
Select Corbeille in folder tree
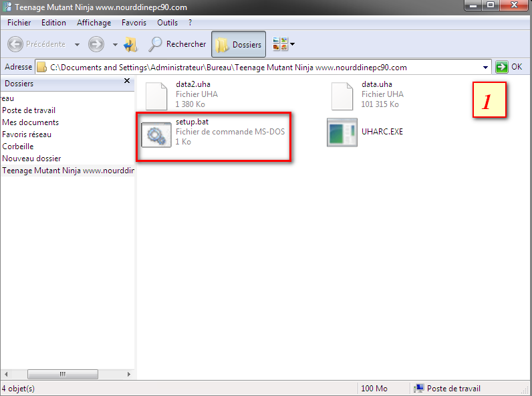(18, 146)
